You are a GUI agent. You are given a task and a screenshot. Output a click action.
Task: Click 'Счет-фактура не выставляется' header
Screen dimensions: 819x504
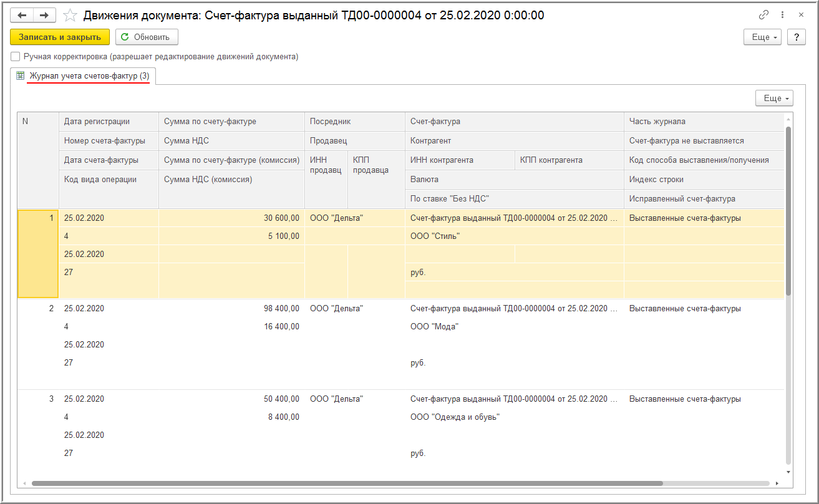pos(704,141)
